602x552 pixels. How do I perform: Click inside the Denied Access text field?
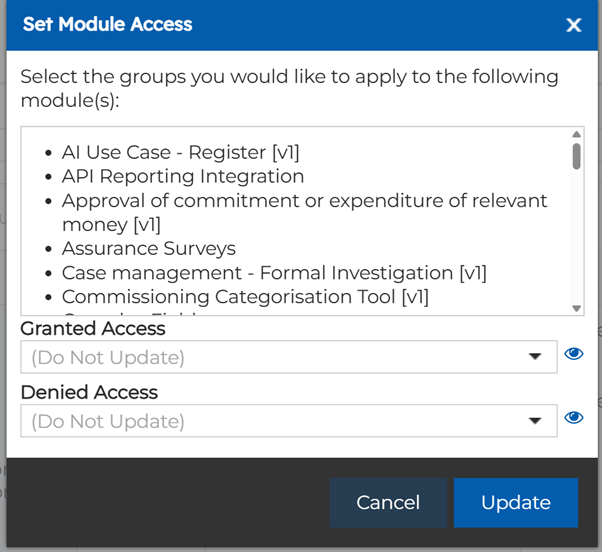[x=270, y=421]
